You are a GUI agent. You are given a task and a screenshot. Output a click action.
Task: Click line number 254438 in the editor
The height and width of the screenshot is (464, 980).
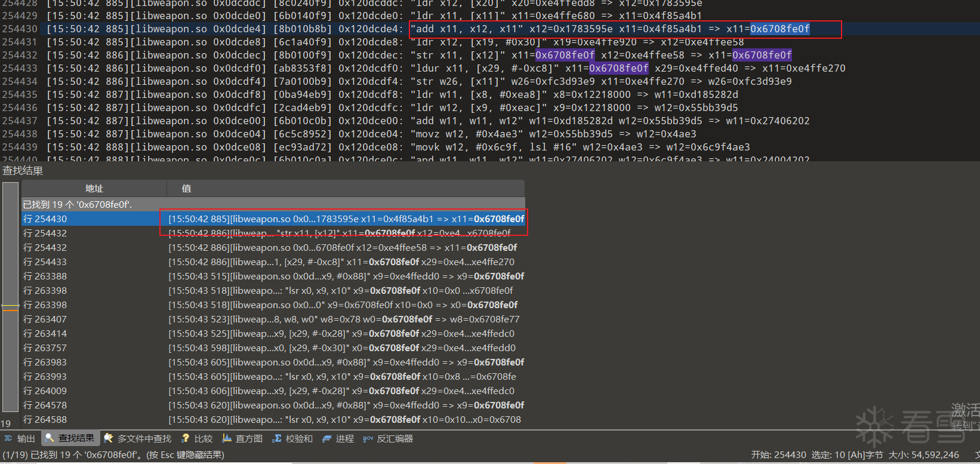pyautogui.click(x=20, y=134)
